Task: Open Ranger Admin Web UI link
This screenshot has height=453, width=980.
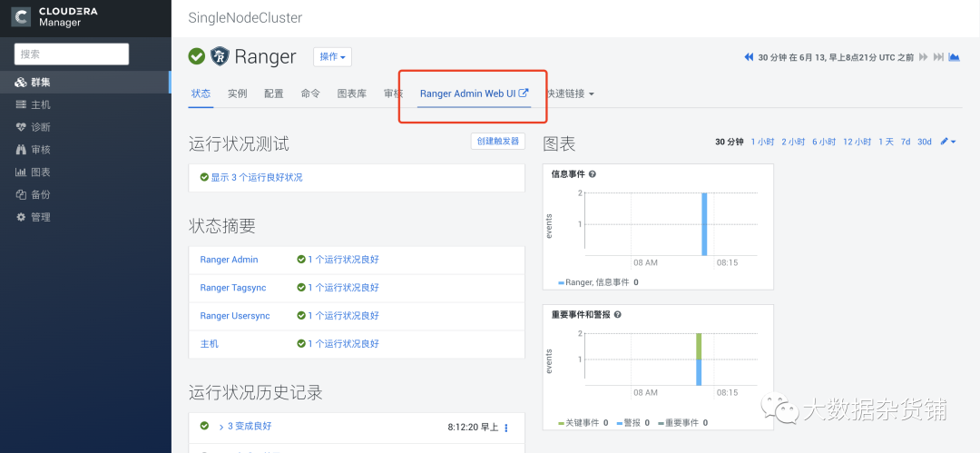Action: (x=475, y=94)
